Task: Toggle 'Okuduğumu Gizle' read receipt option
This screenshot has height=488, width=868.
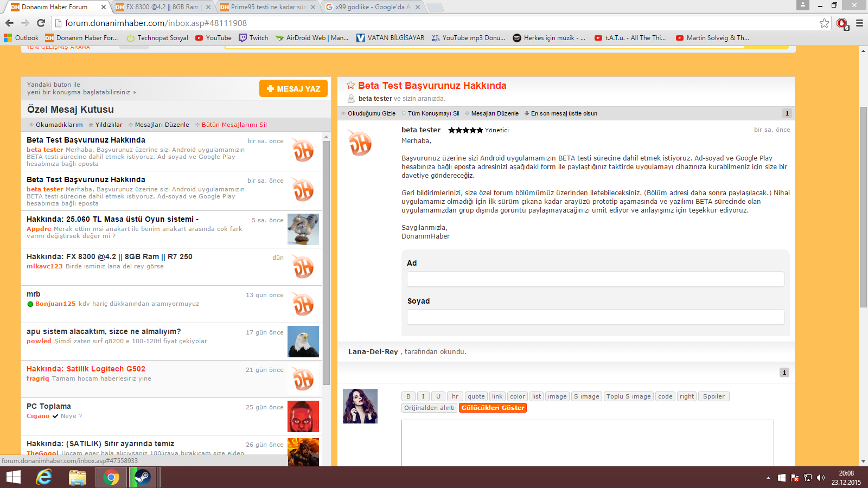Action: (x=371, y=113)
